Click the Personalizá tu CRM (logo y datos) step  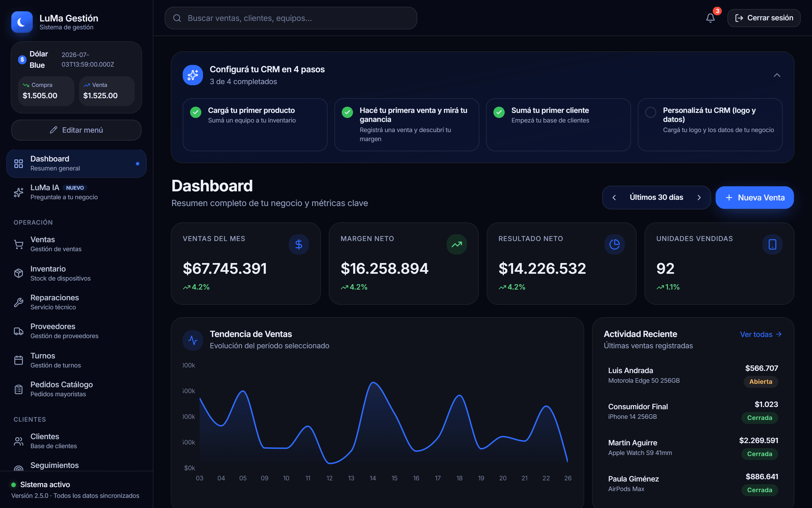pyautogui.click(x=710, y=125)
